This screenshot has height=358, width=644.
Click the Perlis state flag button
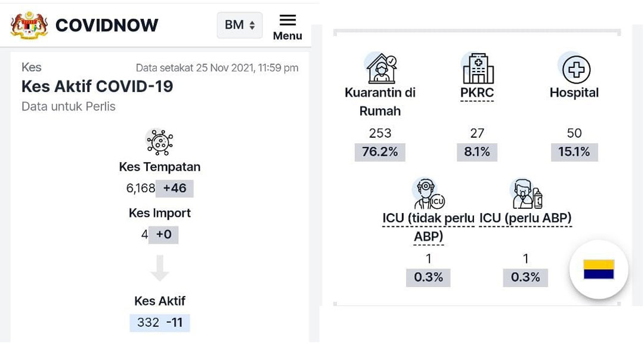pos(599,270)
